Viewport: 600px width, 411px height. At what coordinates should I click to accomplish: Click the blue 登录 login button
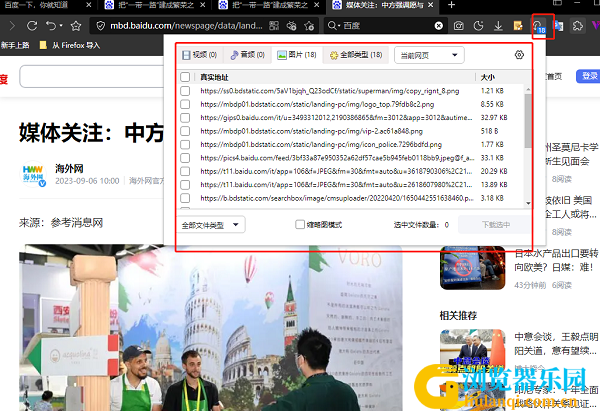[x=589, y=76]
